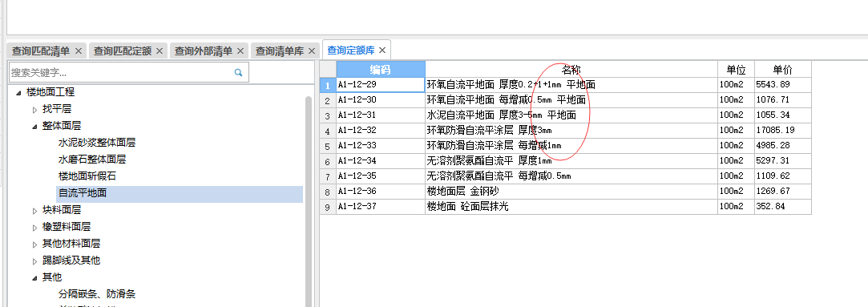
Task: Select code cell A1-12-35
Action: (381, 176)
